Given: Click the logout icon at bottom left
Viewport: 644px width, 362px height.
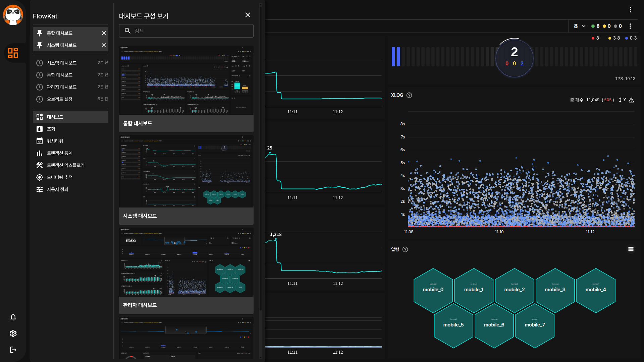Looking at the screenshot, I should tap(13, 350).
